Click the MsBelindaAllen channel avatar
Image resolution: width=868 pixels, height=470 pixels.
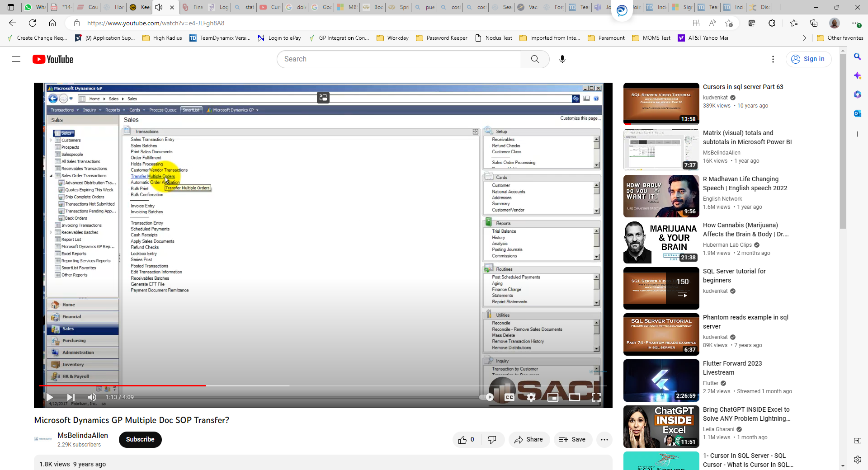43,439
